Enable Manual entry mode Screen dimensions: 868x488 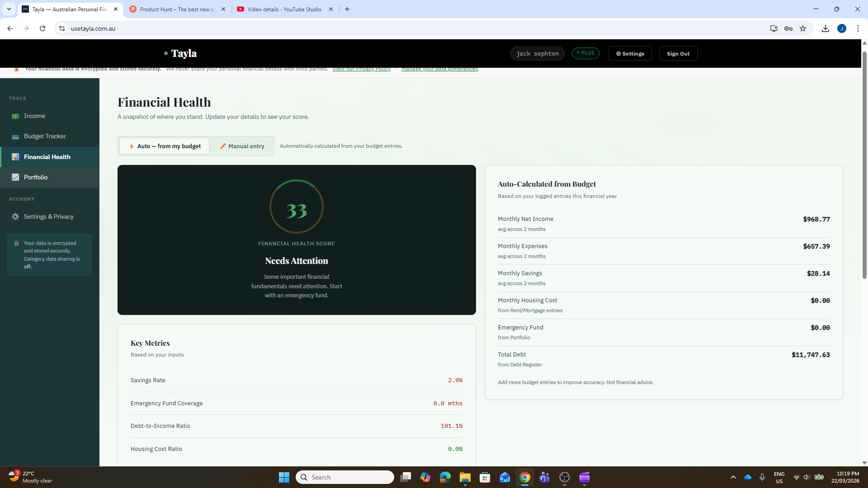[x=242, y=146]
